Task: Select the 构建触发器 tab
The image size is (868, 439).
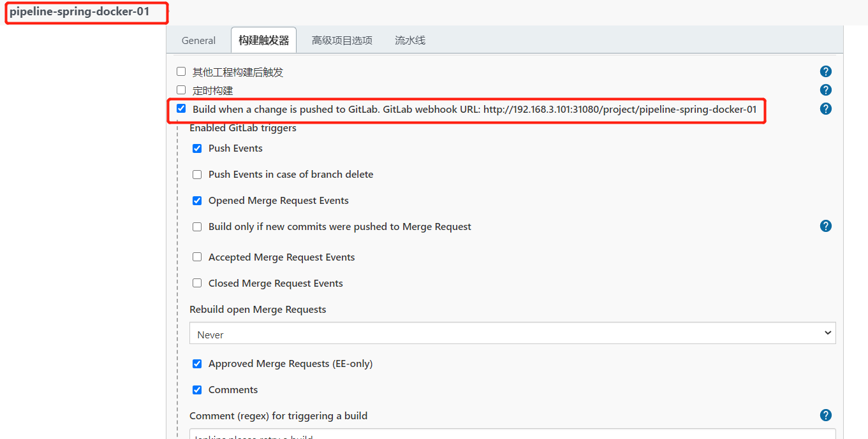Action: point(263,40)
